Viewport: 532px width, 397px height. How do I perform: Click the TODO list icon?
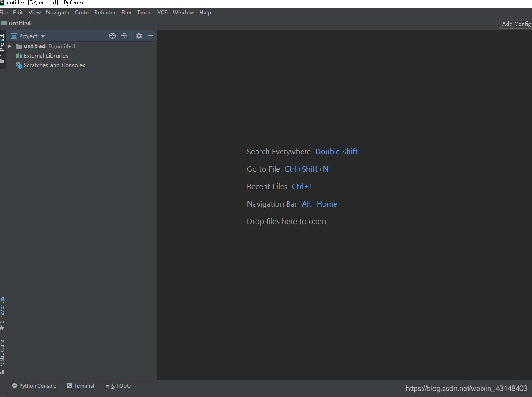pos(107,385)
